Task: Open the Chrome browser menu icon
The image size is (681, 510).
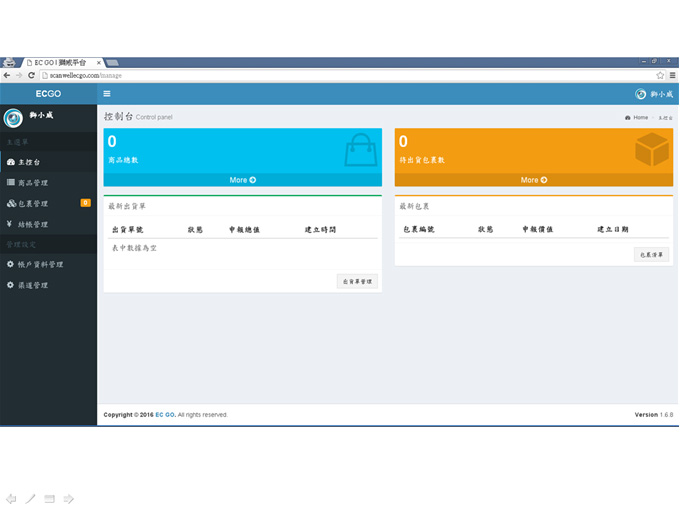Action: pos(672,75)
